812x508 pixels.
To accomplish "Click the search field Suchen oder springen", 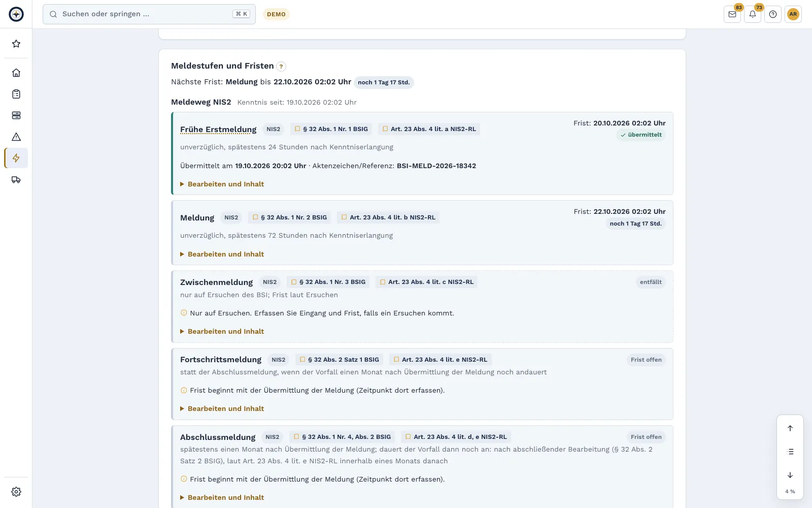I will click(x=149, y=14).
